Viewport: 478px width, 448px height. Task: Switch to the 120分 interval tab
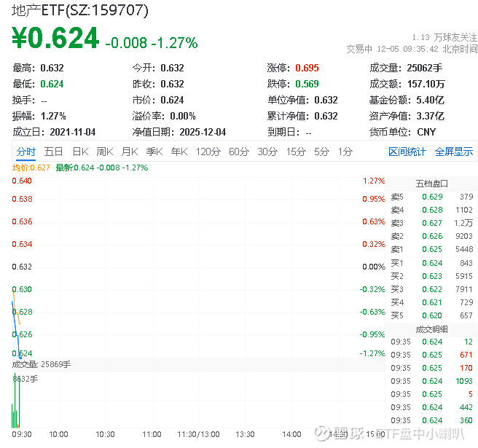coord(208,152)
